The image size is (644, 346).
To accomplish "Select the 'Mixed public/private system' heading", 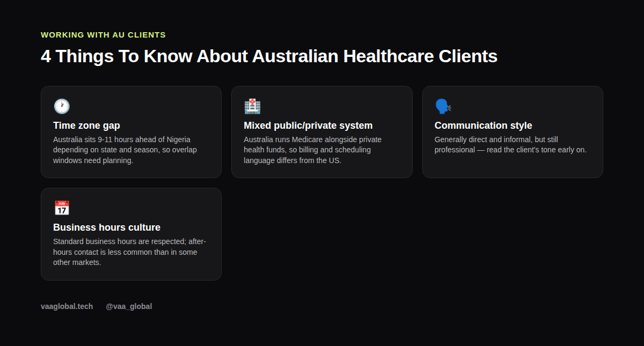I will pyautogui.click(x=308, y=126).
